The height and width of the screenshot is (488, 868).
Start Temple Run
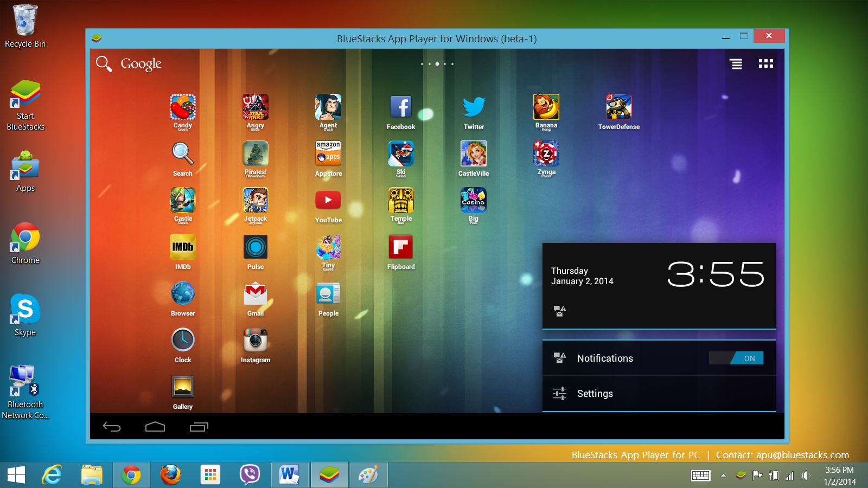point(401,200)
